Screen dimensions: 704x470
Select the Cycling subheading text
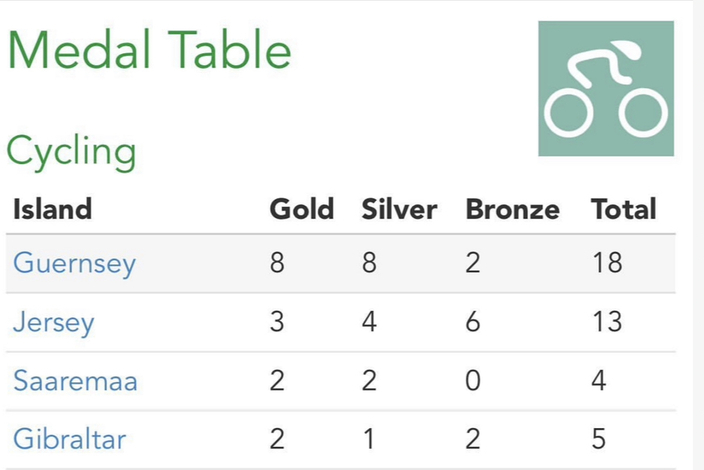(71, 152)
